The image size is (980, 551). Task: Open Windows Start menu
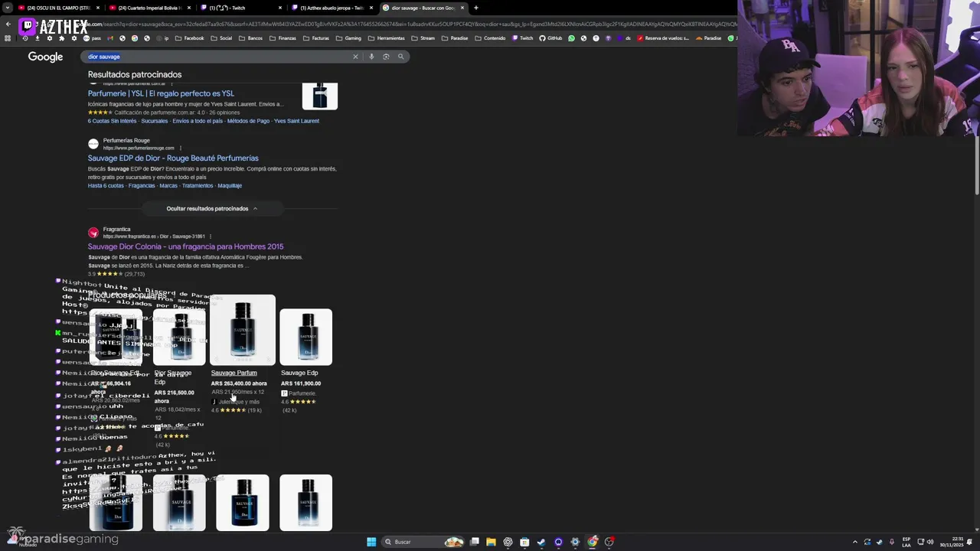tap(371, 542)
